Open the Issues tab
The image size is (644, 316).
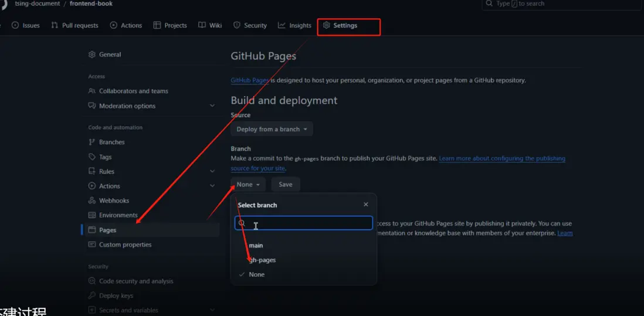pyautogui.click(x=26, y=25)
